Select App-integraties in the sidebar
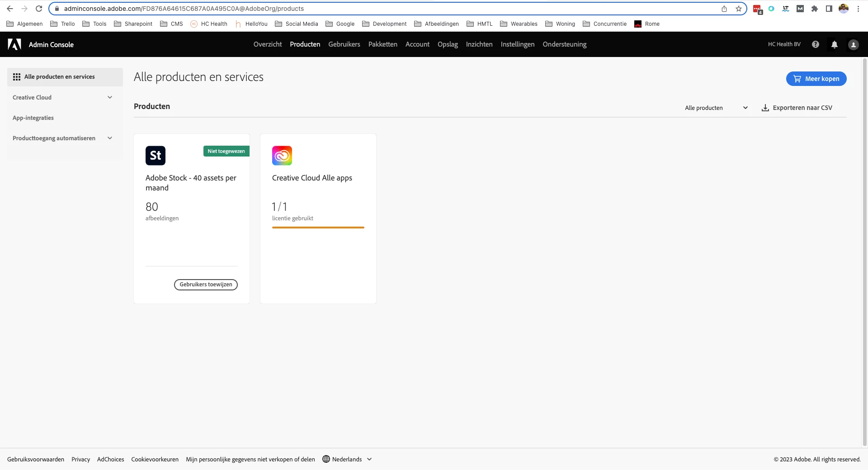The height and width of the screenshot is (470, 868). [x=33, y=118]
